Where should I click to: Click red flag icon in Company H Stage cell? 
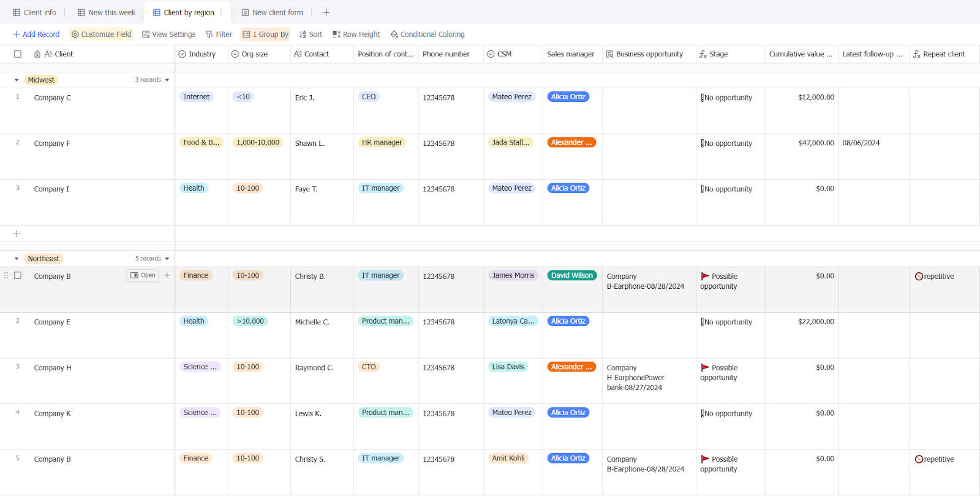pos(705,368)
